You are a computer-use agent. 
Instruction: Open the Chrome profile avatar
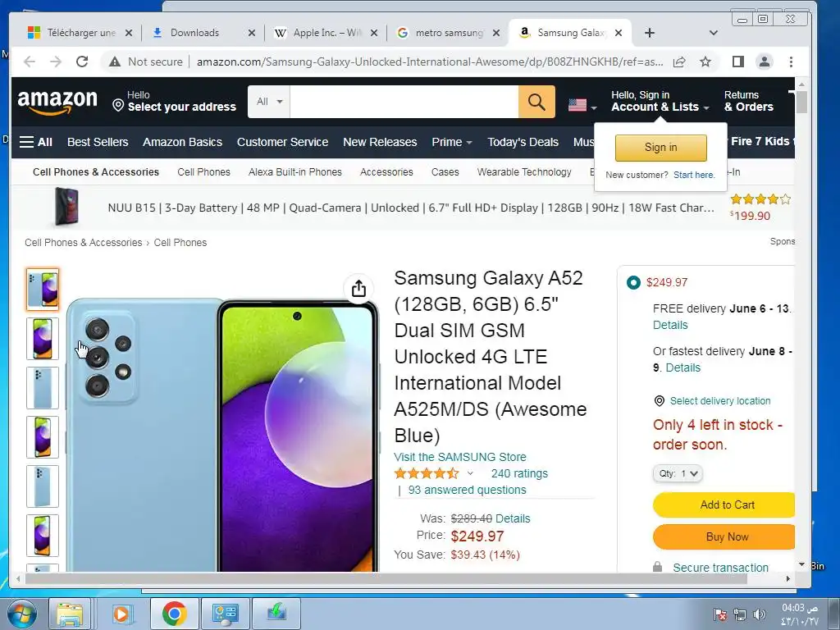tap(765, 62)
